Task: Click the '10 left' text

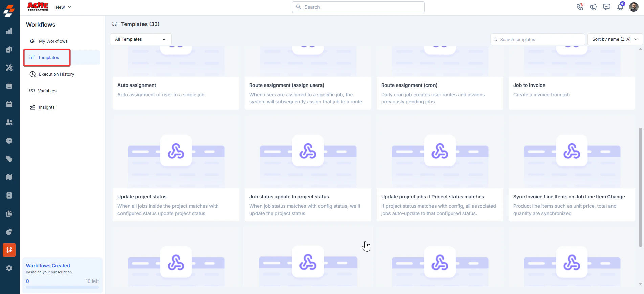Action: (92, 281)
